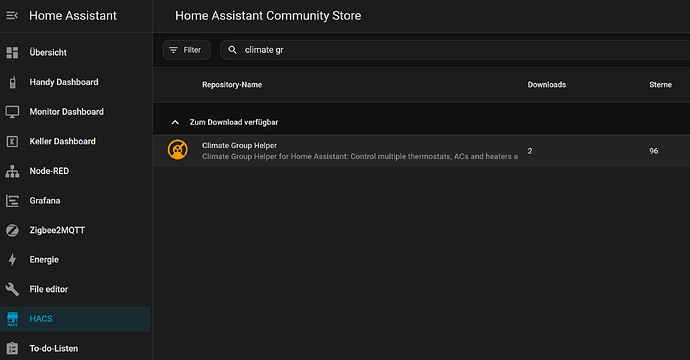Click the Zigbee2MQTT icon

pyautogui.click(x=12, y=230)
